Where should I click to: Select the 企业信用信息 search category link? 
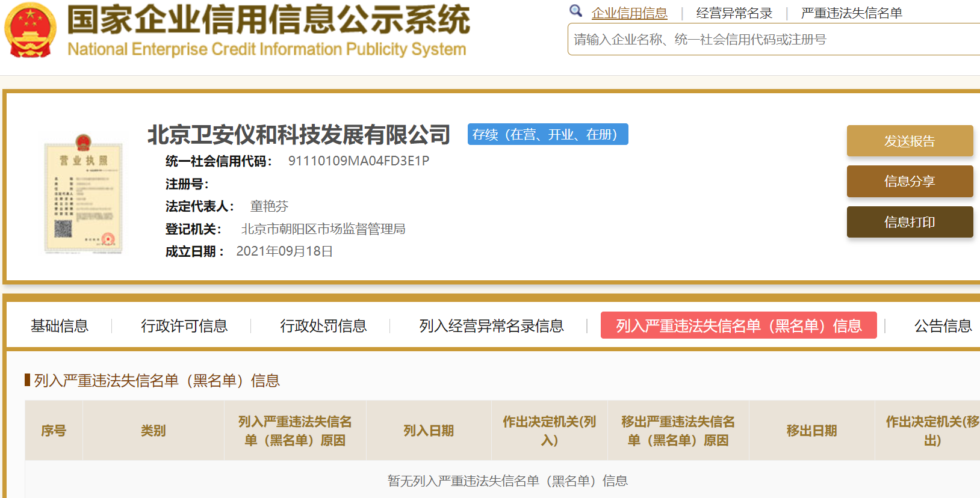(x=630, y=13)
